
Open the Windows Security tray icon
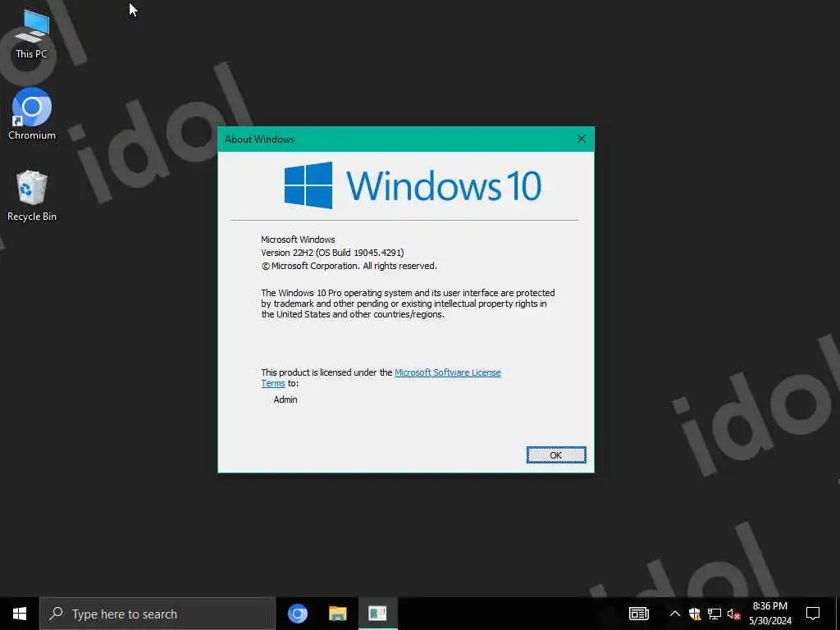point(695,614)
